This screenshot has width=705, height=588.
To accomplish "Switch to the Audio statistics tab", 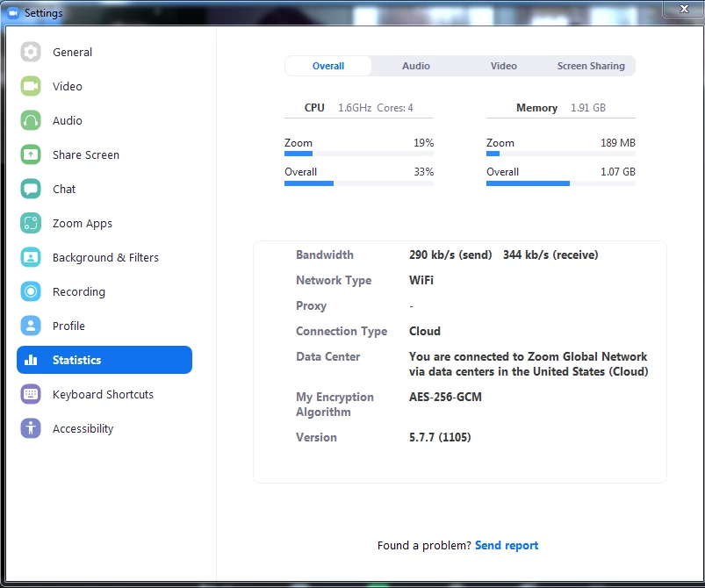I will click(416, 66).
